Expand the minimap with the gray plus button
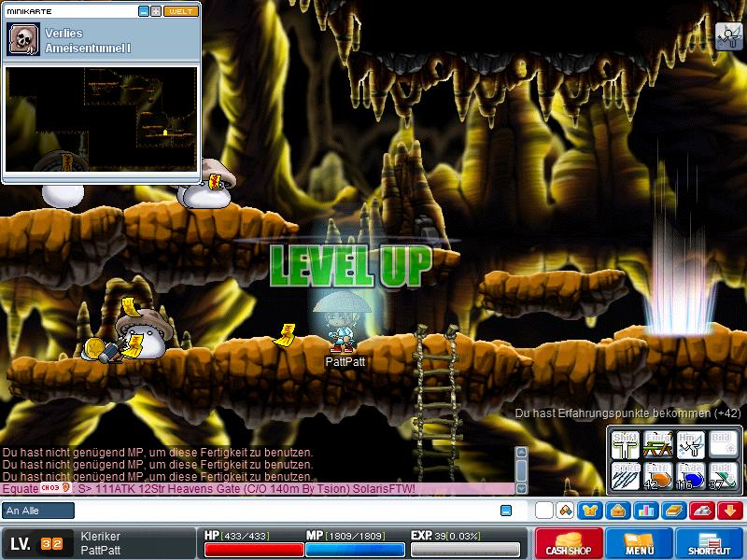The height and width of the screenshot is (560, 747). pyautogui.click(x=156, y=11)
